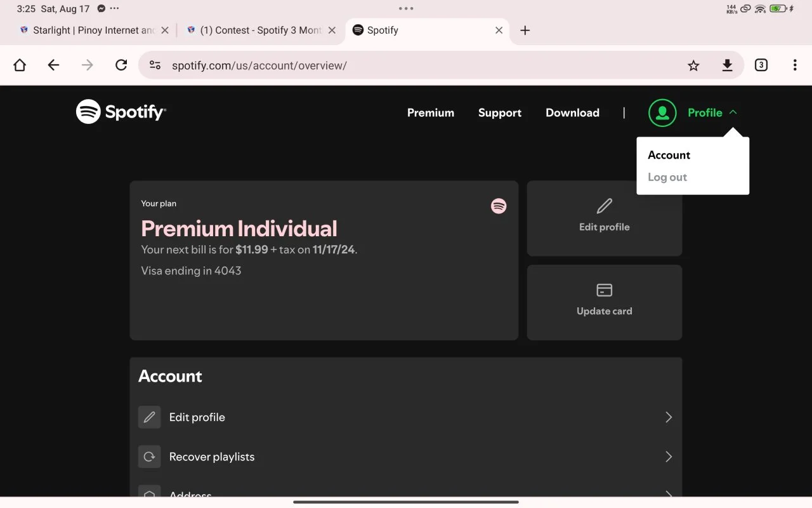Go back with the browser back arrow
Screen dimensions: 812x508
click(x=53, y=65)
